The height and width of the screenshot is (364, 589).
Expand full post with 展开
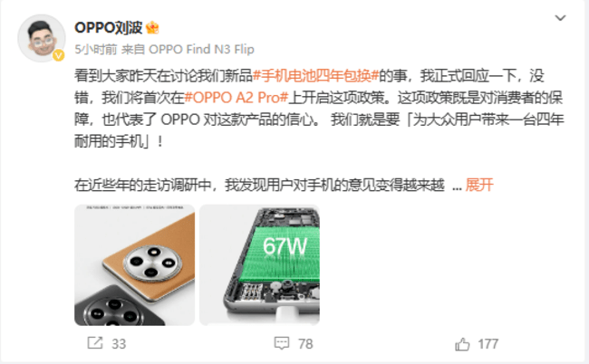click(x=479, y=185)
